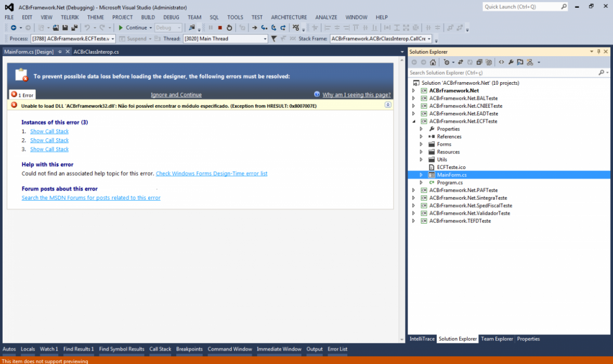613x364 pixels.
Task: Open the ARCHITECTURE menu
Action: pyautogui.click(x=289, y=17)
